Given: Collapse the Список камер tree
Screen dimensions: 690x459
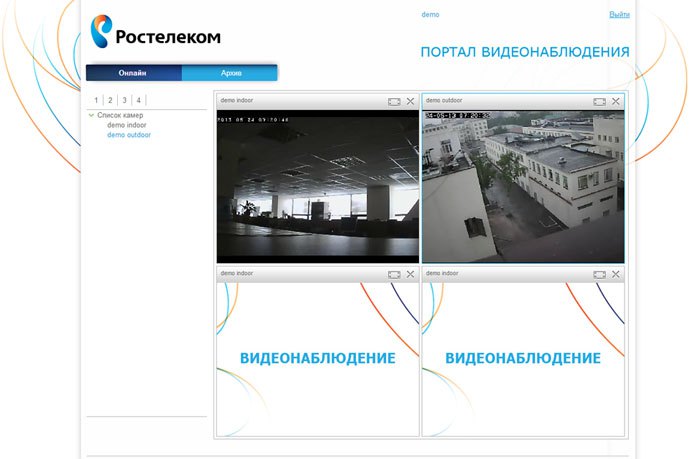Looking at the screenshot, I should 92,115.
